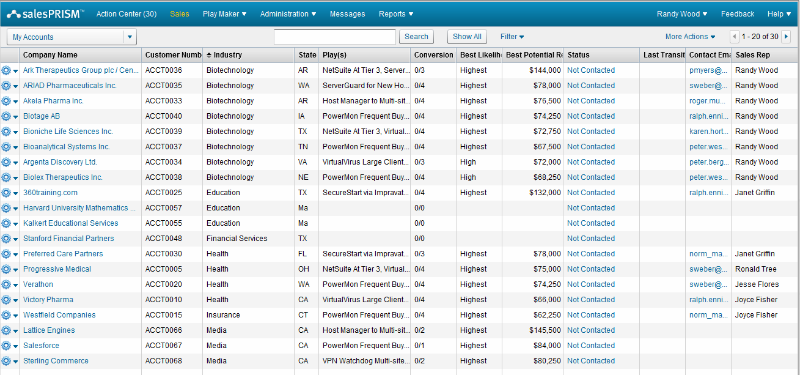Click $145,500 potential revenue cell
Image resolution: width=800 pixels, height=375 pixels.
click(533, 331)
